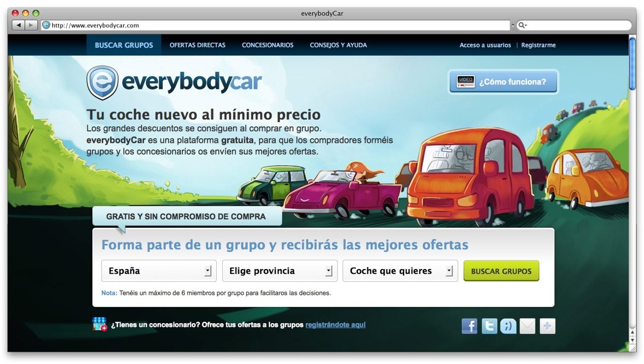Click the ¿Cómo funciona? video button
The image size is (644, 364).
[503, 82]
